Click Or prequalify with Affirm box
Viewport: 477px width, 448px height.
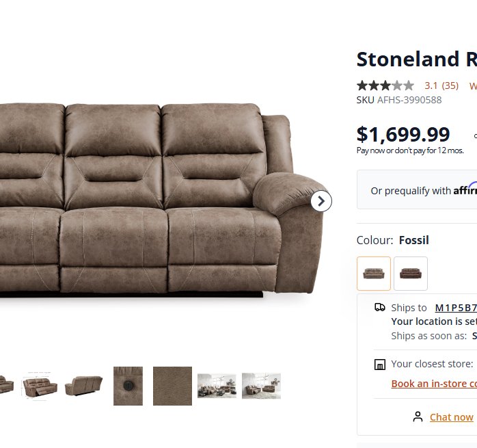(x=417, y=189)
